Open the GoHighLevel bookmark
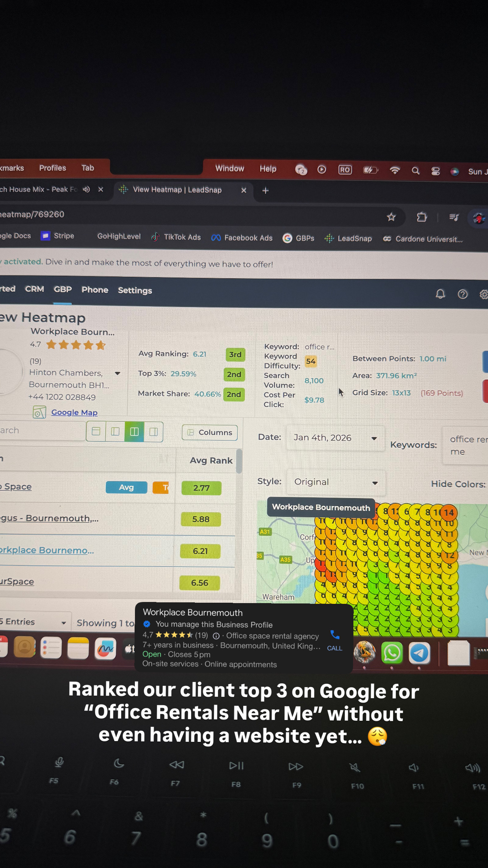The width and height of the screenshot is (488, 868). (x=119, y=236)
